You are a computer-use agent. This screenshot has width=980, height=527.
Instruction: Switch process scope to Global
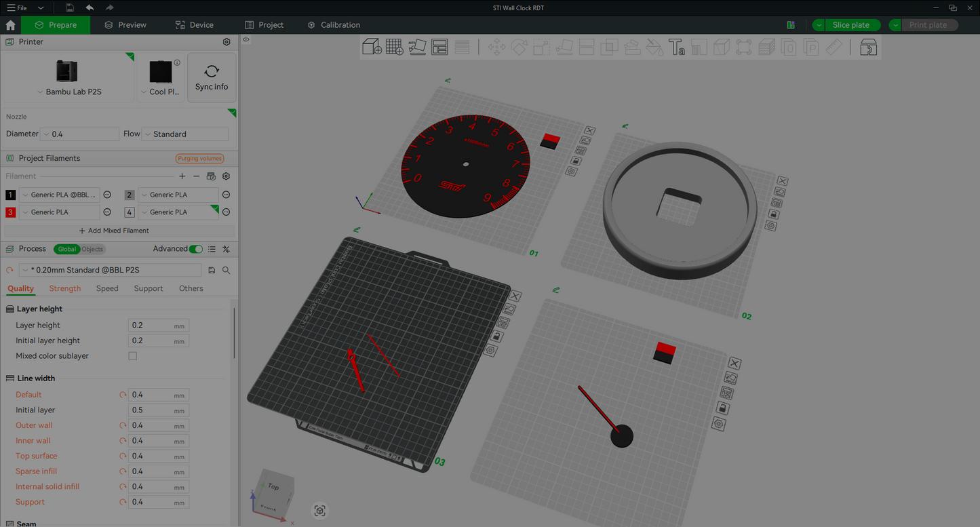pyautogui.click(x=67, y=249)
